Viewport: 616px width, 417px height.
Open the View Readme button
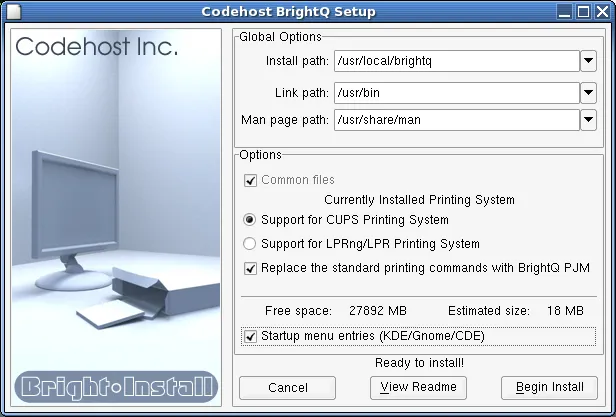[418, 388]
